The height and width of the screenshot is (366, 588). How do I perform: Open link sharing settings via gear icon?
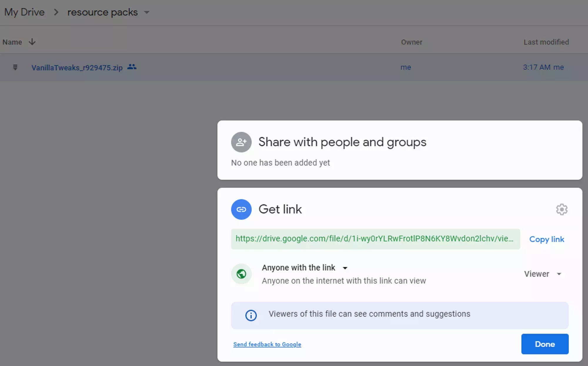coord(562,209)
